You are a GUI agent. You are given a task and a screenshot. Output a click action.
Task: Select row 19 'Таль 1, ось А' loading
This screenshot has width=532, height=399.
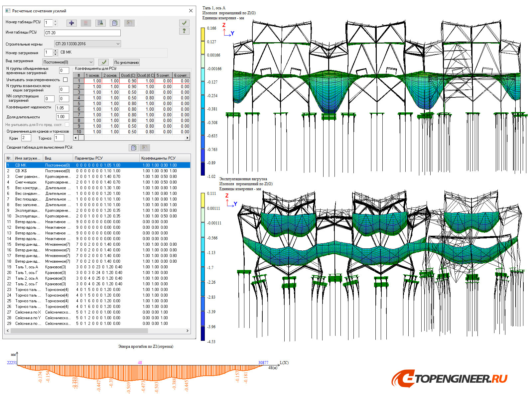[x=98, y=267]
